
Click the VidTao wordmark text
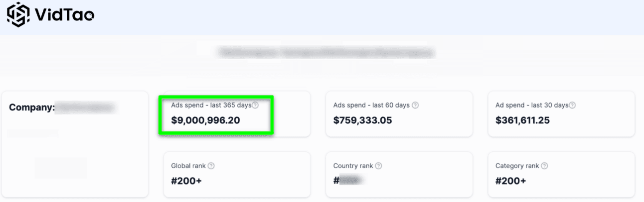point(64,16)
